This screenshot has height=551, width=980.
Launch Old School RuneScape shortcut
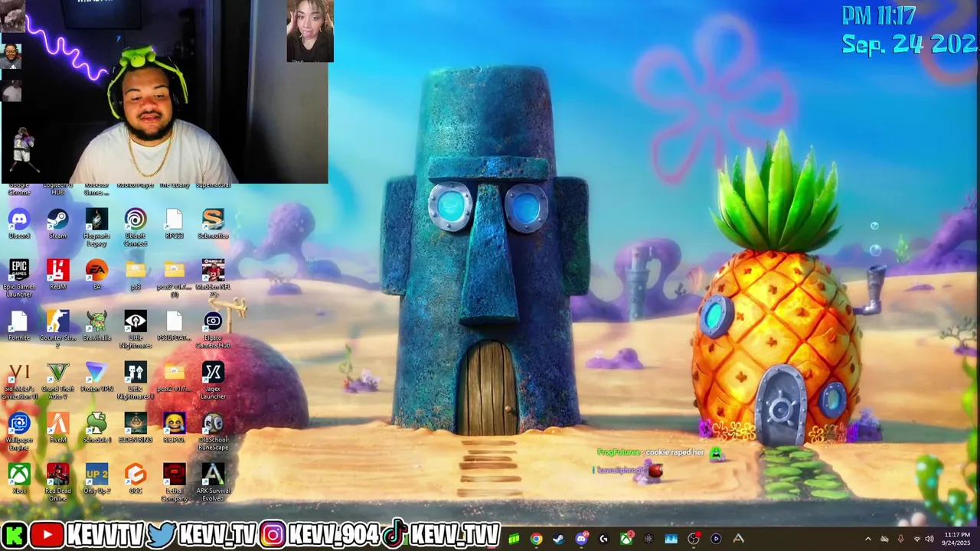coord(213,432)
